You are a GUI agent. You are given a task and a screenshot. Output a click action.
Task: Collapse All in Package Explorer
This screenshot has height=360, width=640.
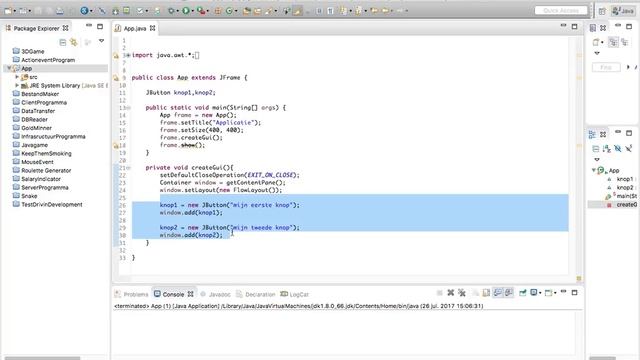point(63,42)
